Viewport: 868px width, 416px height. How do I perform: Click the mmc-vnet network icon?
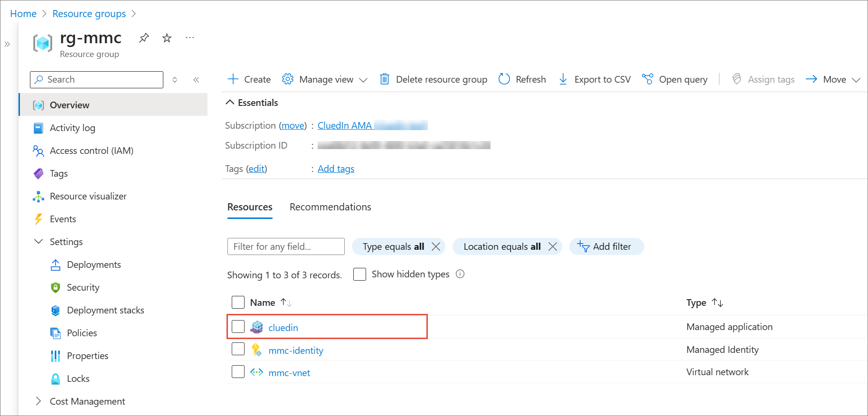pos(257,372)
